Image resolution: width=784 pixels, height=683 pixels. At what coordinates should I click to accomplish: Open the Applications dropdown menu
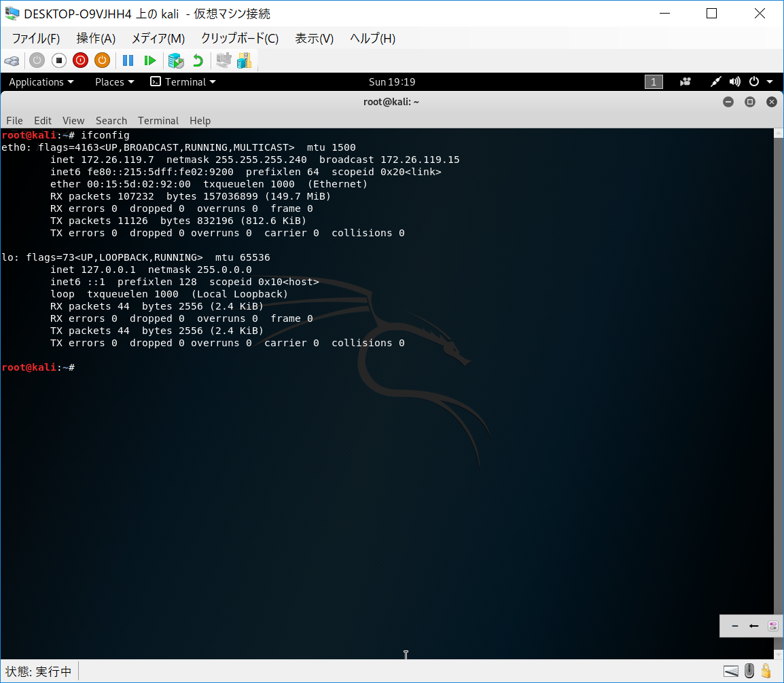pos(41,82)
